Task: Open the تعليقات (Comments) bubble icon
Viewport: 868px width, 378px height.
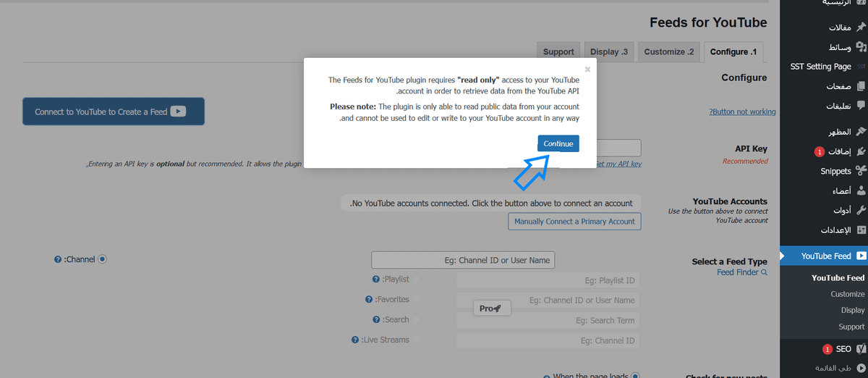Action: pos(861,106)
